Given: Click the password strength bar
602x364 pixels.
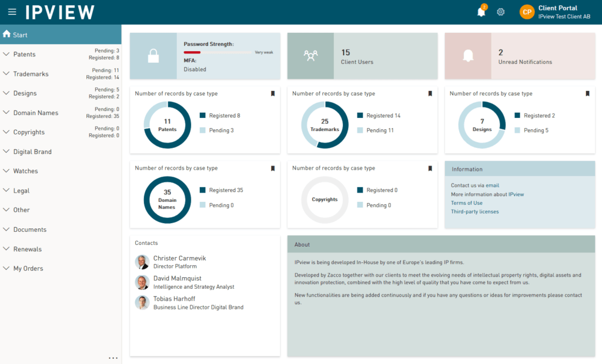Looking at the screenshot, I should tap(218, 52).
